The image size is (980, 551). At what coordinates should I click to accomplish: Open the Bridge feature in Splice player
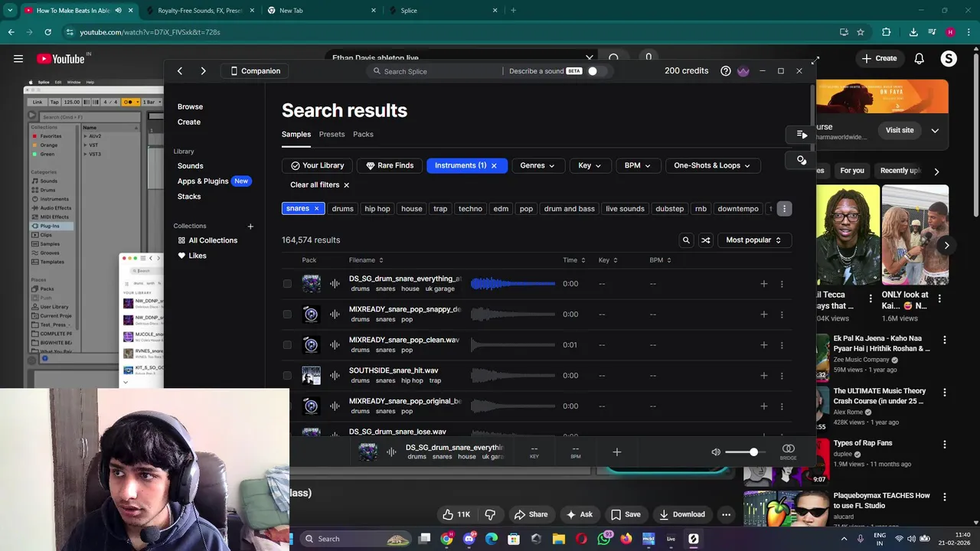[789, 452]
